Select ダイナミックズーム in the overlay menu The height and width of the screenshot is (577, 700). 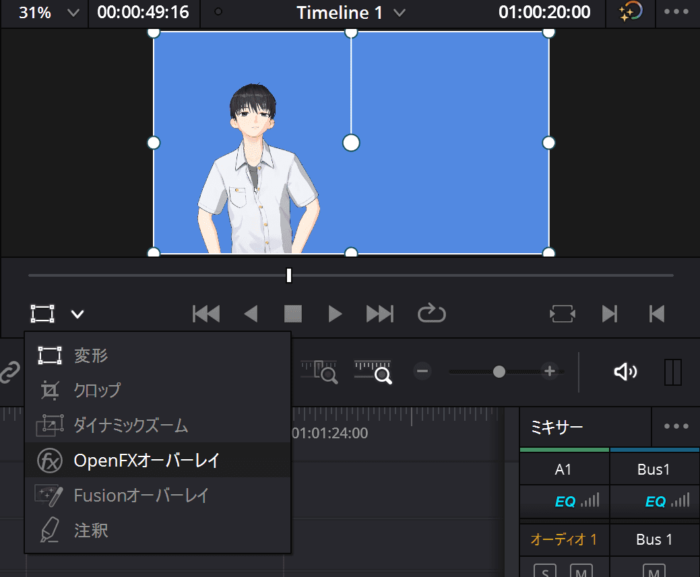(x=157, y=425)
